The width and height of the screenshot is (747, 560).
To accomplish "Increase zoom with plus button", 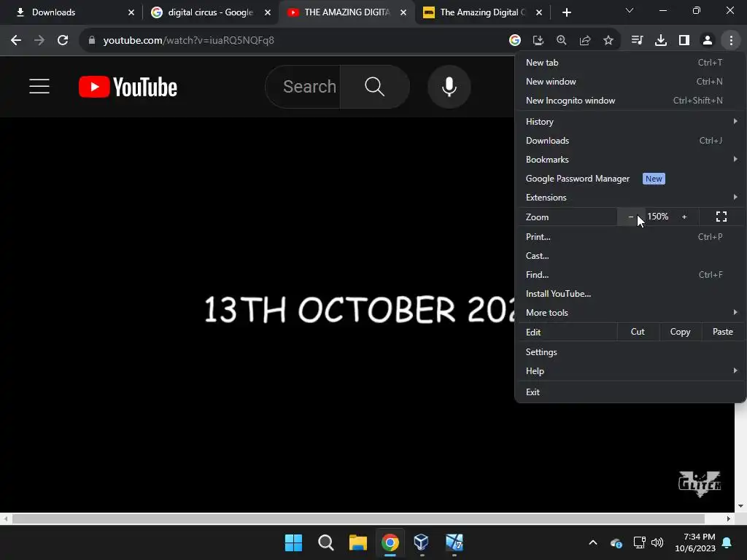I will click(x=684, y=217).
